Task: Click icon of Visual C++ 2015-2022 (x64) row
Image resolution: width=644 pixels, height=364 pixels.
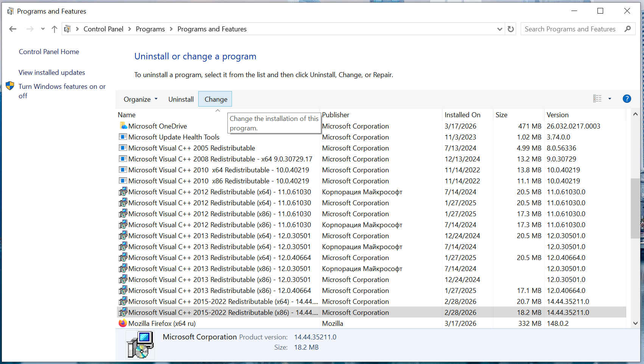Action: (123, 301)
